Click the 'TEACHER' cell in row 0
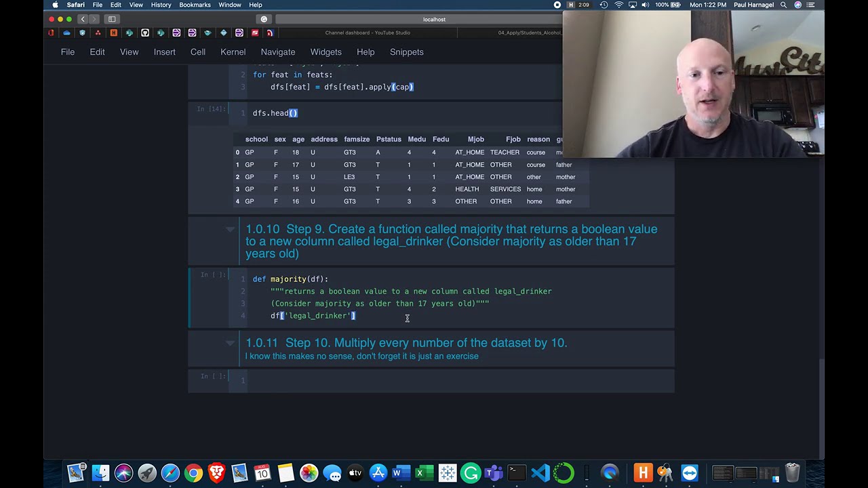Viewport: 868px width, 488px height. pos(505,152)
